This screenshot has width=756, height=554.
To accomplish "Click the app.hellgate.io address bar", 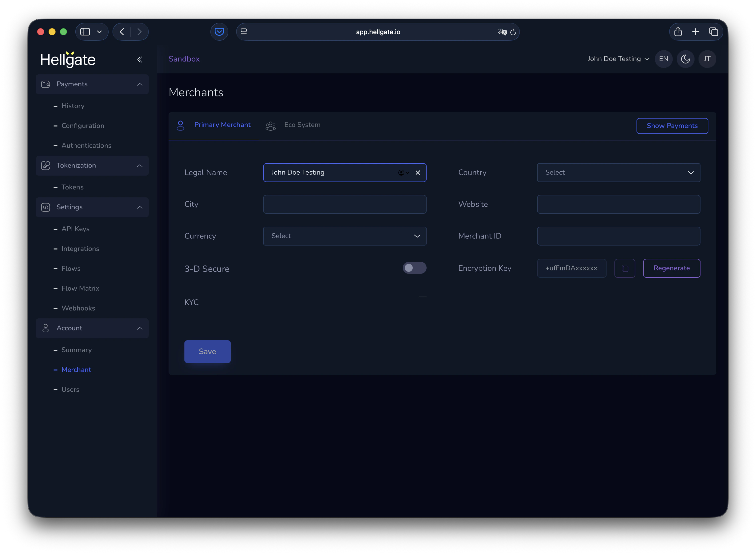I will tap(378, 32).
